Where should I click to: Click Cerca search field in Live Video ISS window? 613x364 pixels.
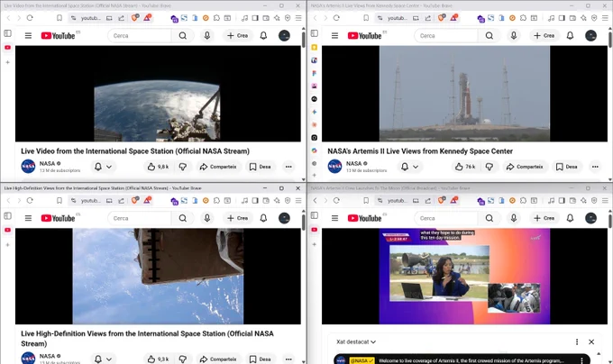tap(140, 35)
